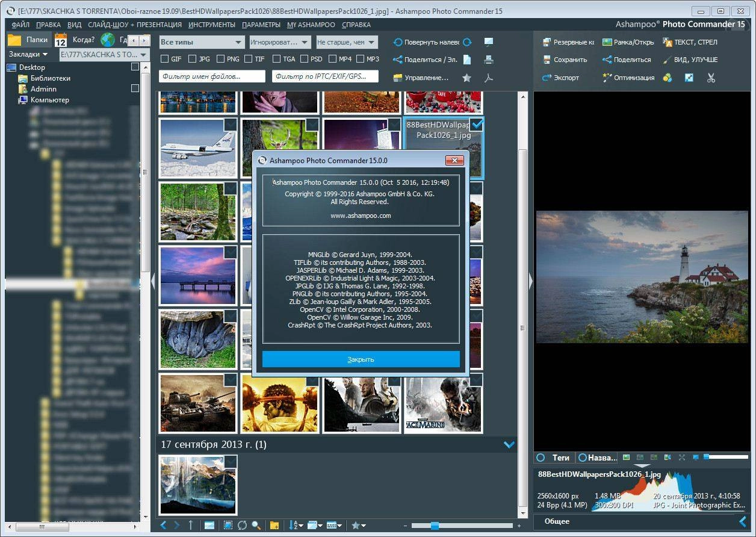Click the star favorites icon in top toolbar

click(x=466, y=78)
